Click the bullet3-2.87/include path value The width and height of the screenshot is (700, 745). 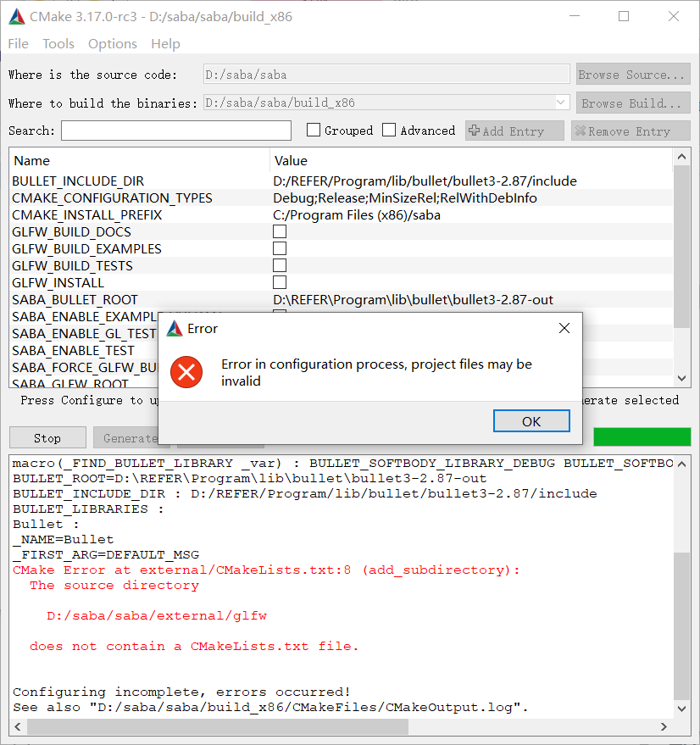(x=425, y=181)
